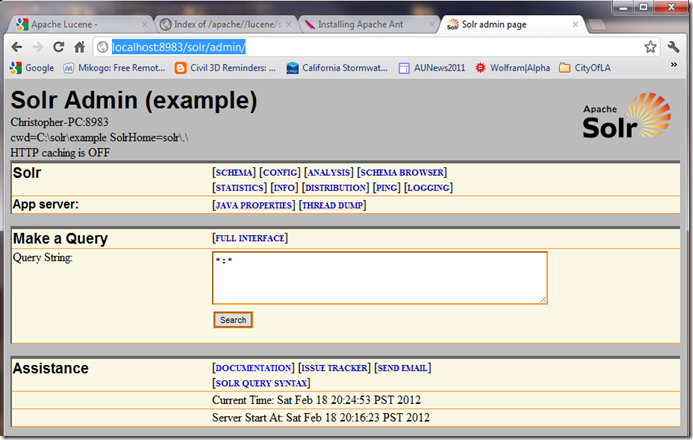Show more bookmarks with the chevron

(x=674, y=64)
